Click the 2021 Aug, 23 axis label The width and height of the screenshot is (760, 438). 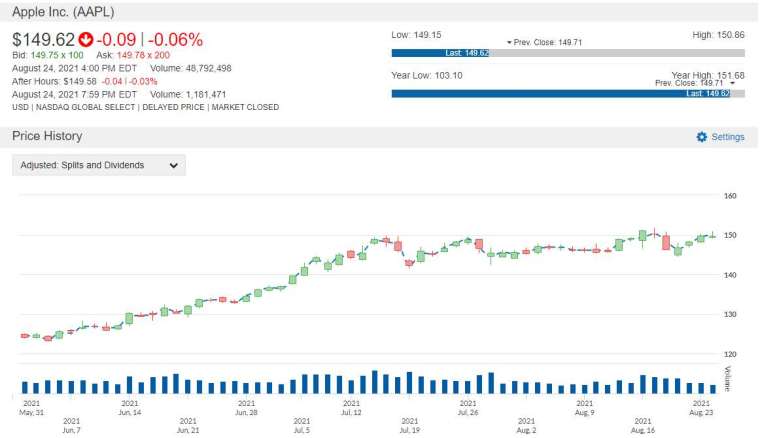[701, 408]
